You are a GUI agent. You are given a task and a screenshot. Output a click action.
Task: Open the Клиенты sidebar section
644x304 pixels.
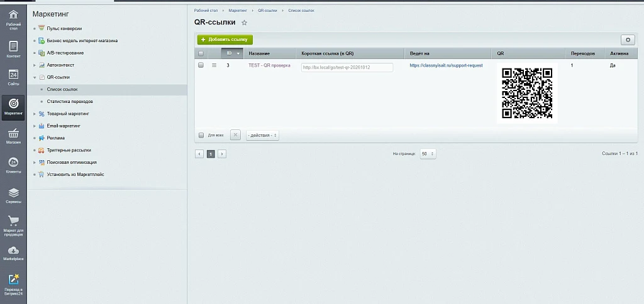click(x=13, y=166)
